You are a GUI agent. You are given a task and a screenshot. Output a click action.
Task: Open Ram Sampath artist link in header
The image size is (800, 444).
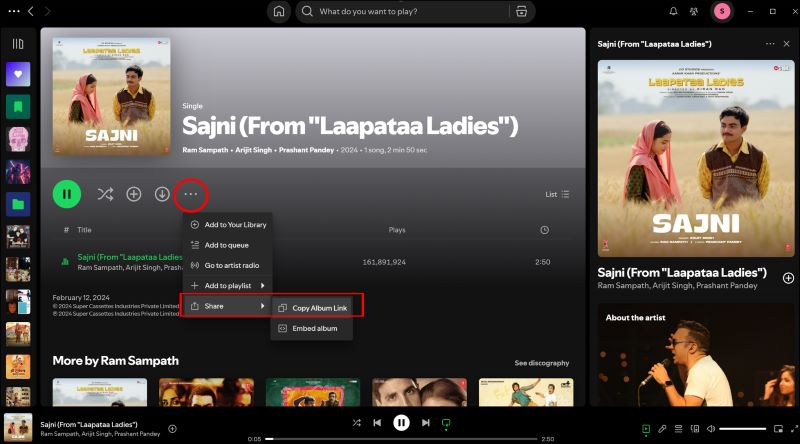tap(205, 150)
